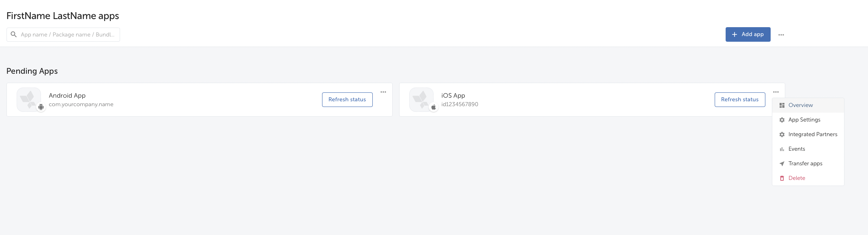Click the App Settings gear icon
This screenshot has width=868, height=235.
(x=782, y=120)
